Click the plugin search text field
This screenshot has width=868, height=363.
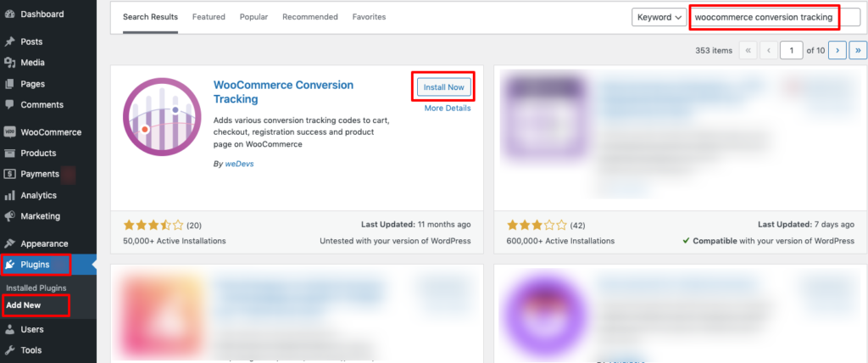tap(775, 17)
